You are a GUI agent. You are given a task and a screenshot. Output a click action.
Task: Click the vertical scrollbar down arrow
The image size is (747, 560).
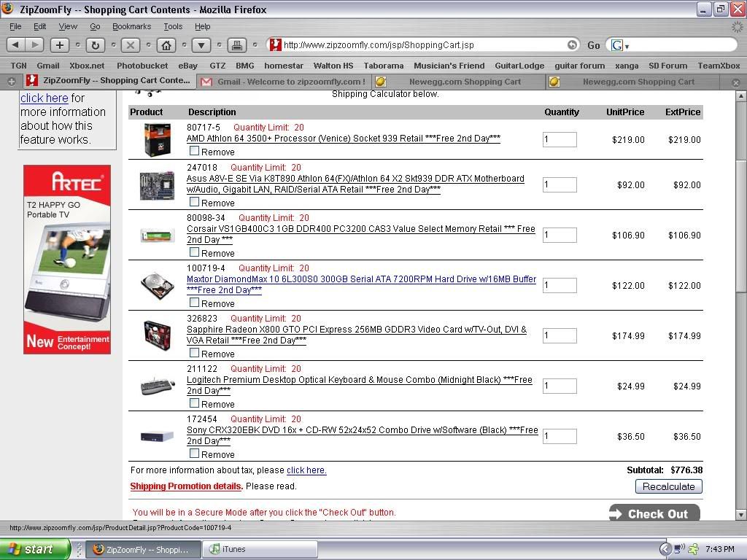pyautogui.click(x=741, y=514)
